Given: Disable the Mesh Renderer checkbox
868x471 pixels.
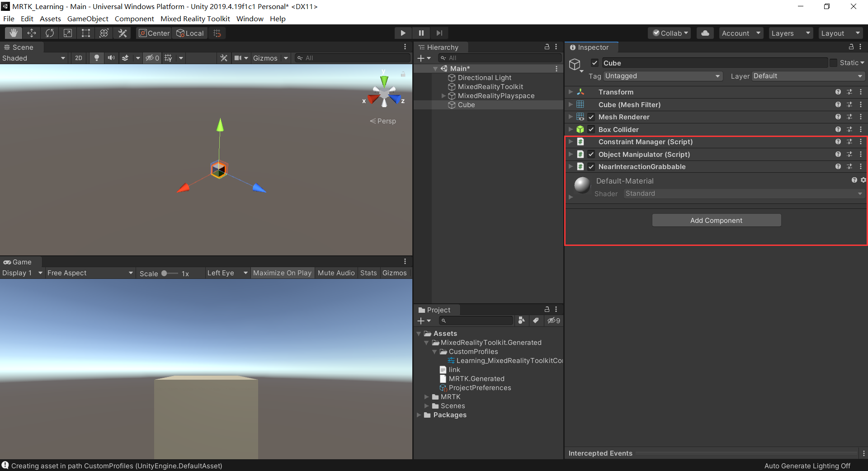Looking at the screenshot, I should pos(591,117).
